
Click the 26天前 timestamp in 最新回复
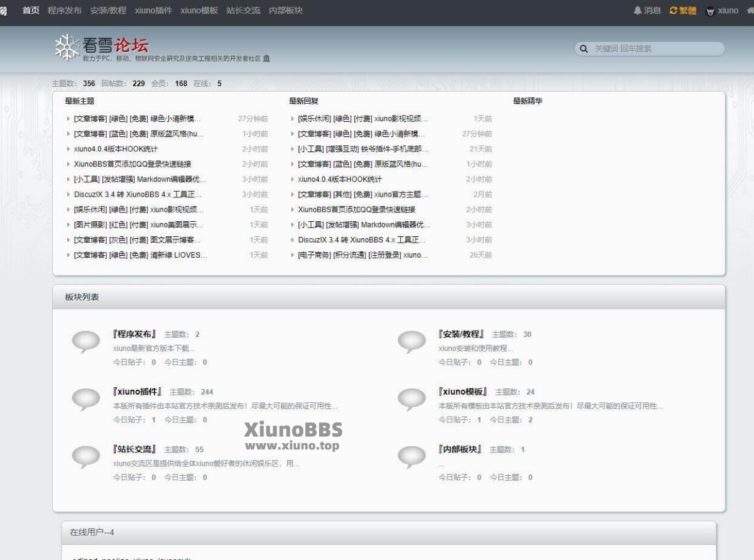point(481,255)
